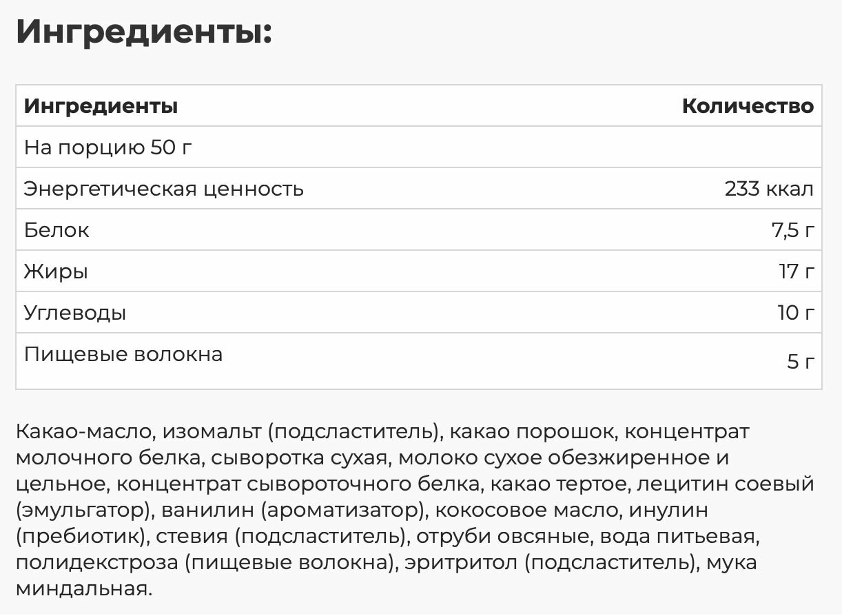Select the Ингредиенты column header
The width and height of the screenshot is (842, 616).
tap(101, 106)
